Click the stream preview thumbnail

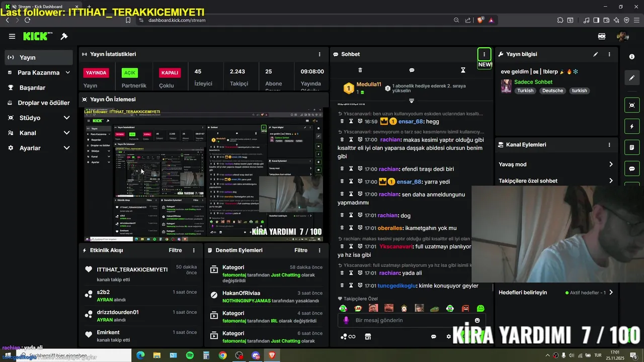[203, 175]
